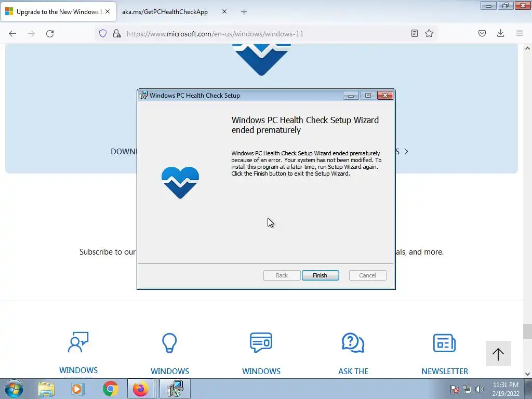
Task: Click the scrollbar down arrow
Action: coord(528,374)
